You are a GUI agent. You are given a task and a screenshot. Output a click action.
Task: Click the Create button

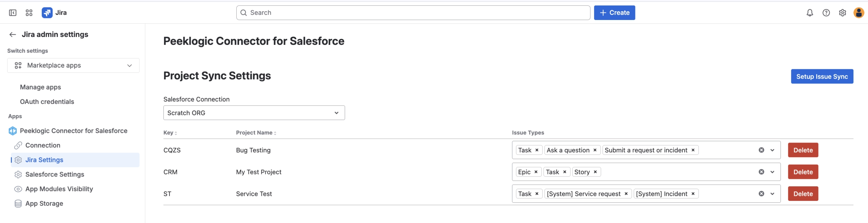[x=614, y=13]
